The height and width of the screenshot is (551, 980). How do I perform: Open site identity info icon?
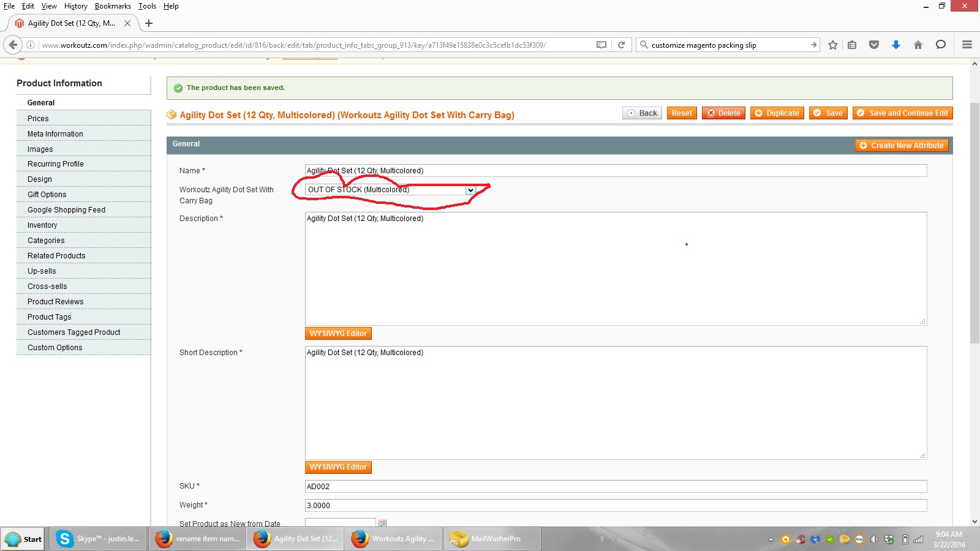pyautogui.click(x=30, y=45)
